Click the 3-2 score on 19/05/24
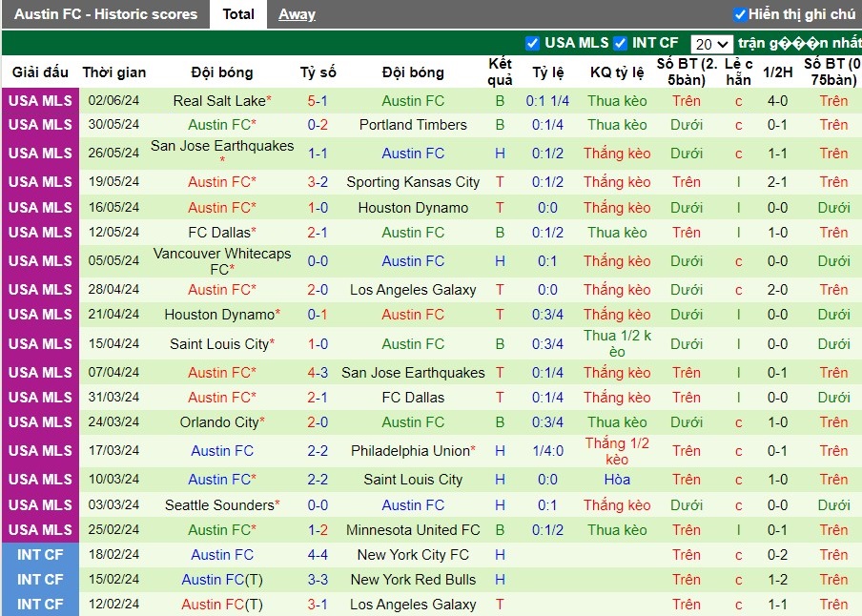This screenshot has width=862, height=616. click(x=318, y=182)
